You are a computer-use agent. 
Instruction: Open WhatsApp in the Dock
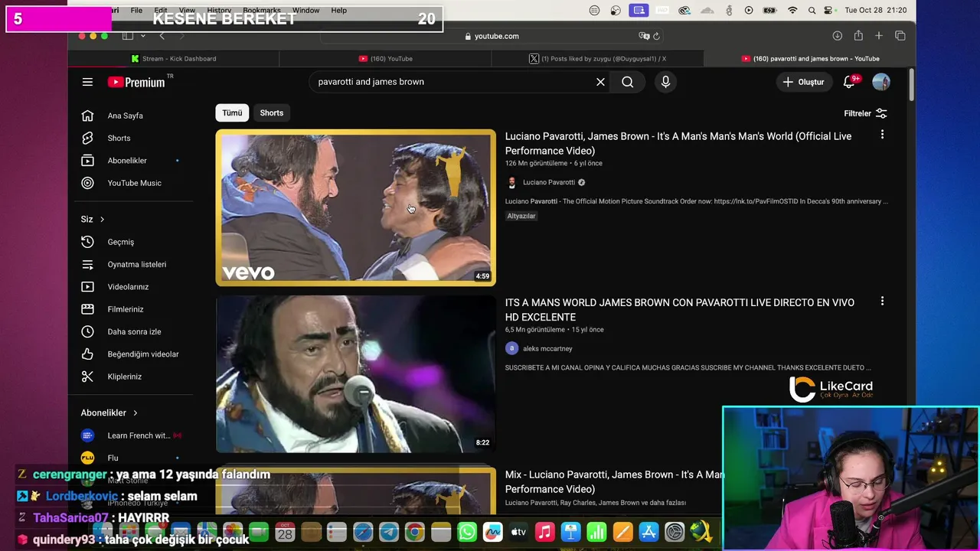(x=467, y=532)
